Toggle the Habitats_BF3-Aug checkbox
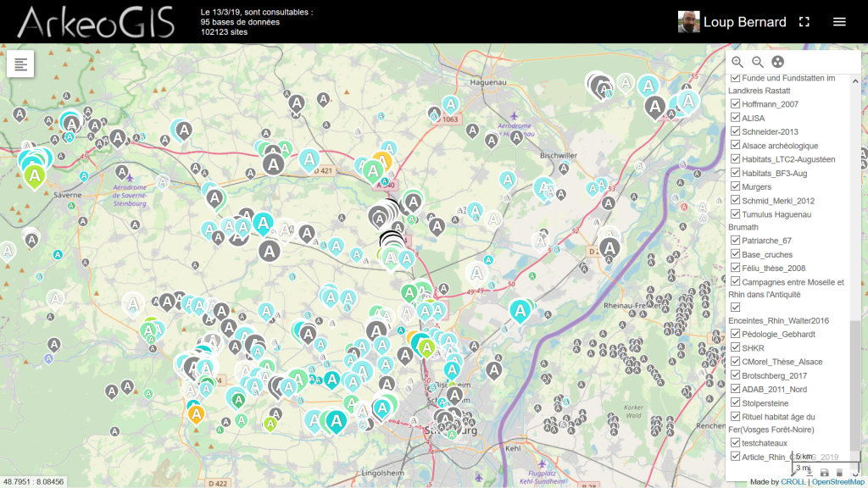Viewport: 868px width, 488px height. click(x=735, y=173)
